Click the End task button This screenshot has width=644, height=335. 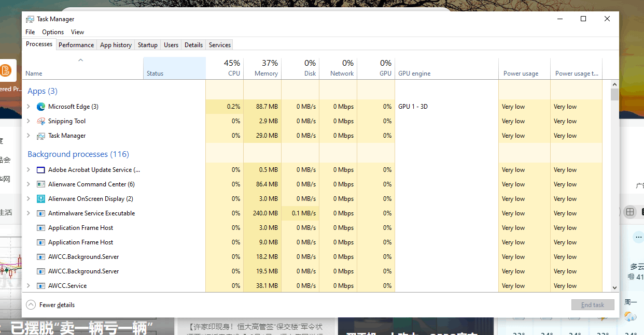pyautogui.click(x=593, y=304)
